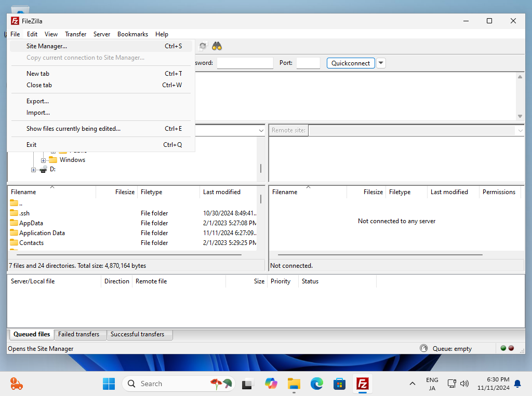Open the Quickconnect history dropdown arrow
Viewport: 532px width, 396px height.
381,63
